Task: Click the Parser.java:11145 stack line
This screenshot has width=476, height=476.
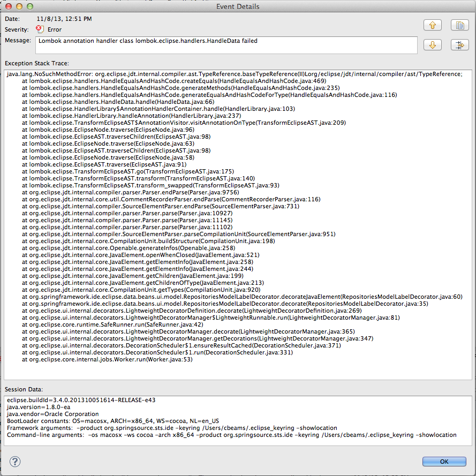Action: (x=127, y=221)
